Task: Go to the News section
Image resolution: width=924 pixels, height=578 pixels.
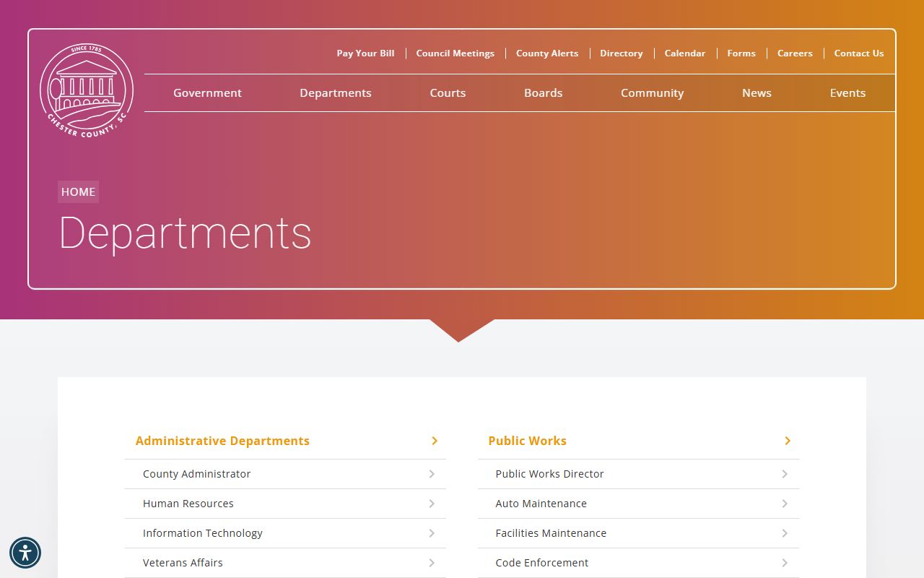Action: 757,93
